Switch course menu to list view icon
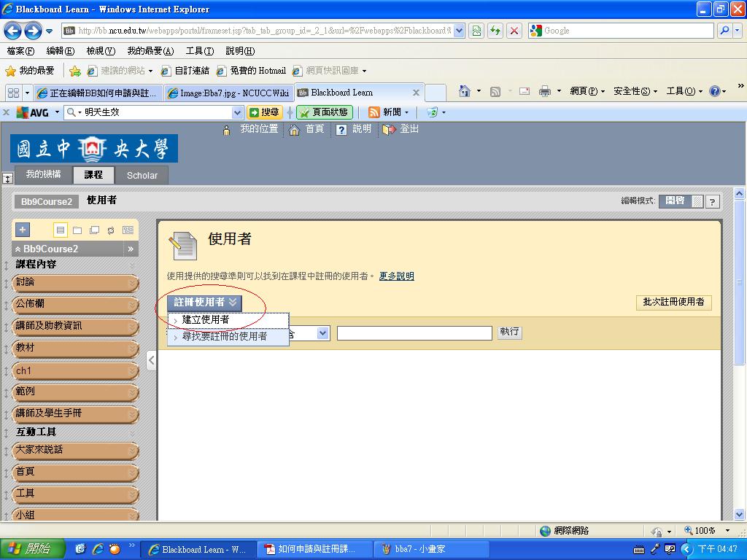Screen dimensions: 747x560 [x=61, y=230]
